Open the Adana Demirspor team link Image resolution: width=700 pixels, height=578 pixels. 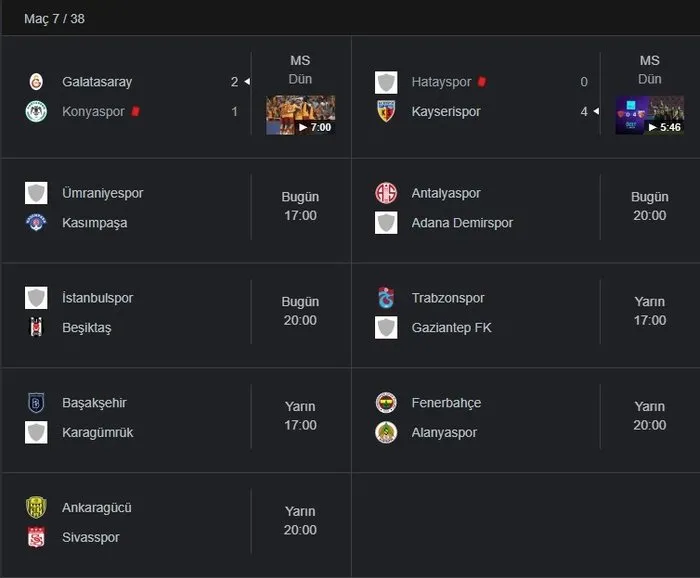point(462,223)
